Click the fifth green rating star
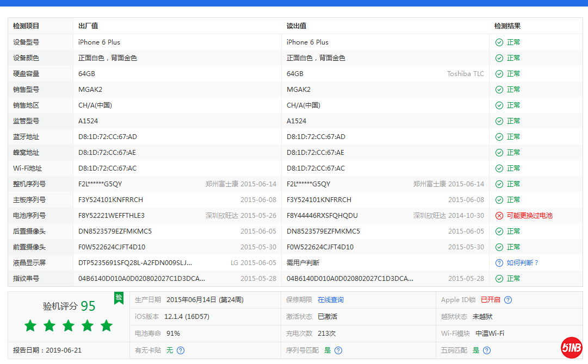This screenshot has height=364, width=588. pos(107,326)
